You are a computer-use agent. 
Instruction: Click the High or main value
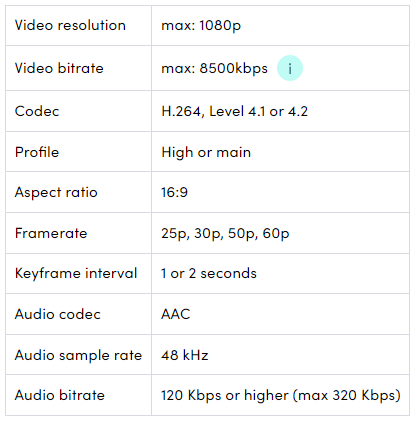click(206, 153)
